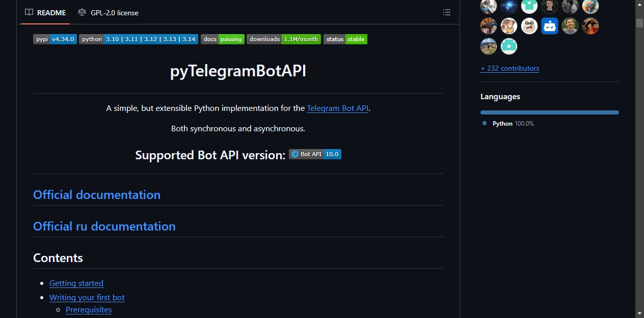Open the cartoon hamster contributor avatar
Image resolution: width=644 pixels, height=318 pixels.
pos(509,26)
